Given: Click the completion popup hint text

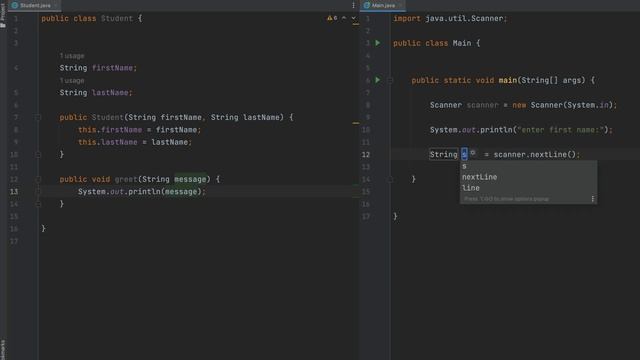Looking at the screenshot, I should tap(507, 199).
